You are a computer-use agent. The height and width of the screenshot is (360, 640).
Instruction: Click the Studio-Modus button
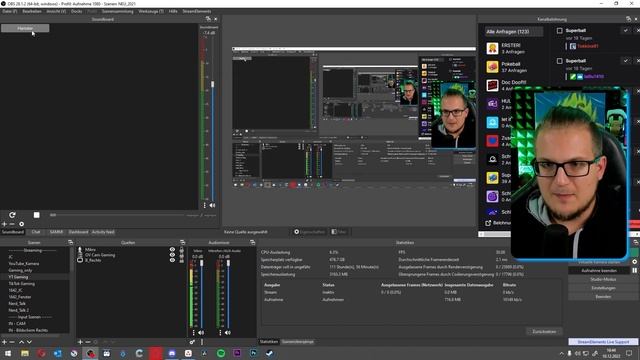(603, 280)
